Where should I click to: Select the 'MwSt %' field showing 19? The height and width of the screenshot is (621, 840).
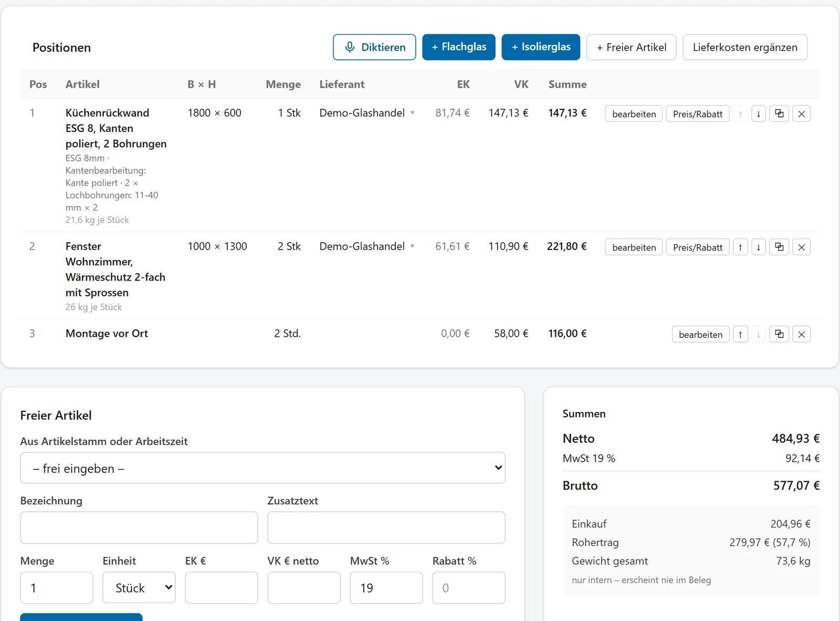(x=386, y=588)
